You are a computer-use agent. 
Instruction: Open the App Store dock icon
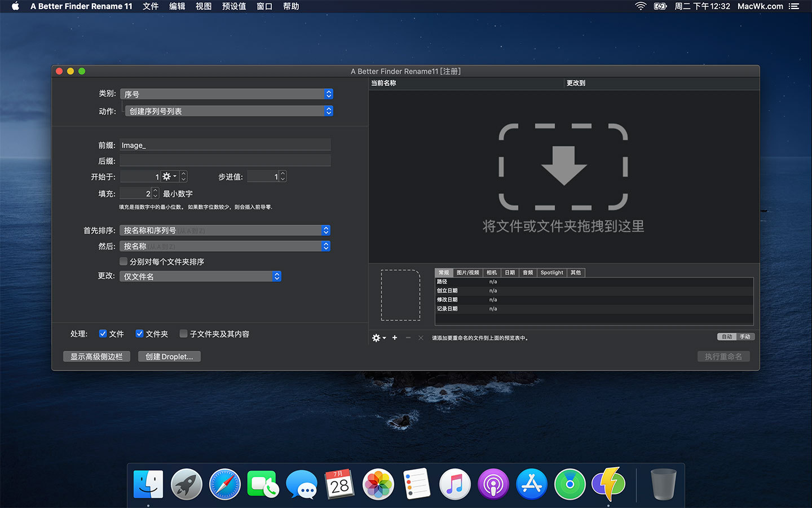[x=531, y=484]
